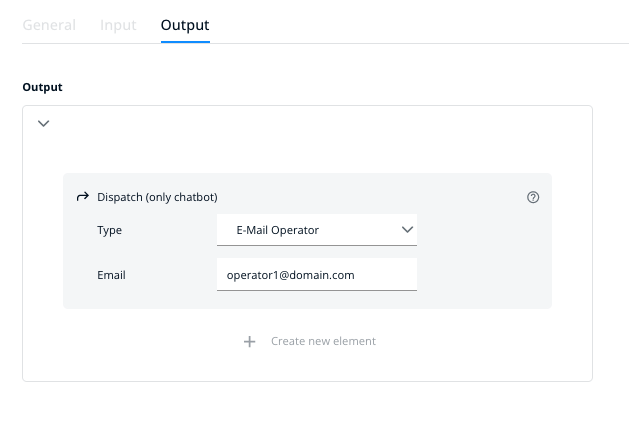The height and width of the screenshot is (426, 629).
Task: Click the Email field label
Action: coord(111,274)
